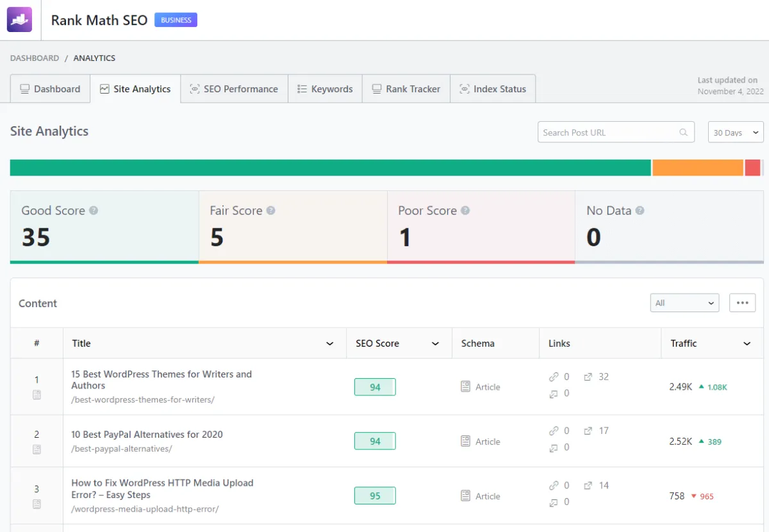Open the three-dots content options button
This screenshot has width=769, height=532.
[742, 303]
